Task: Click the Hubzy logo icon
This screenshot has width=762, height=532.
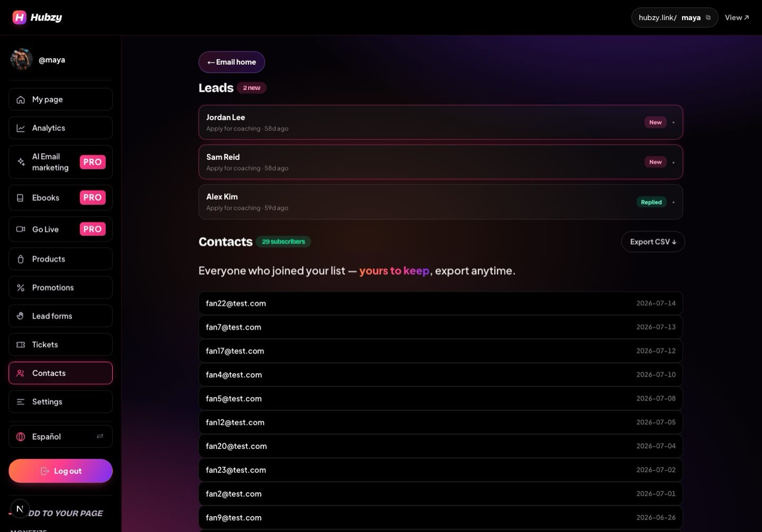Action: tap(19, 17)
